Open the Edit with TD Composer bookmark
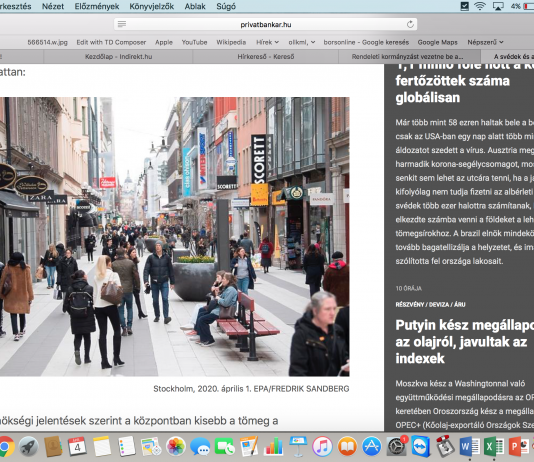 (111, 42)
